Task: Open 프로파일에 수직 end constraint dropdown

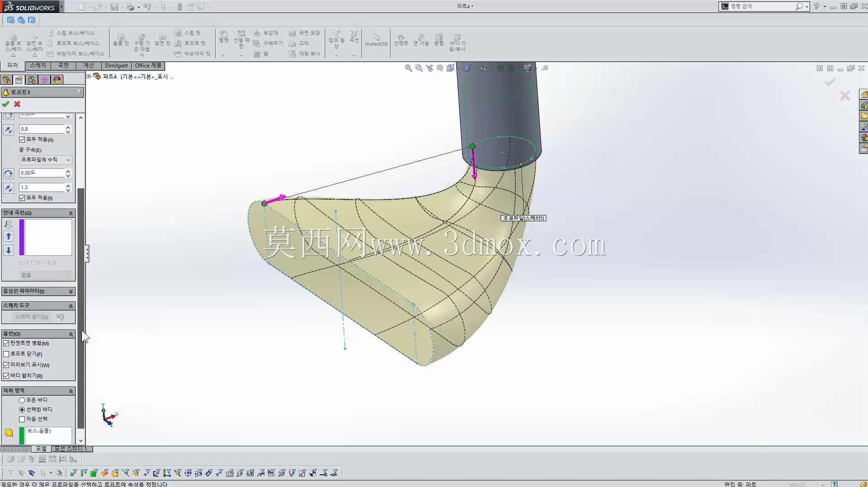Action: point(46,160)
